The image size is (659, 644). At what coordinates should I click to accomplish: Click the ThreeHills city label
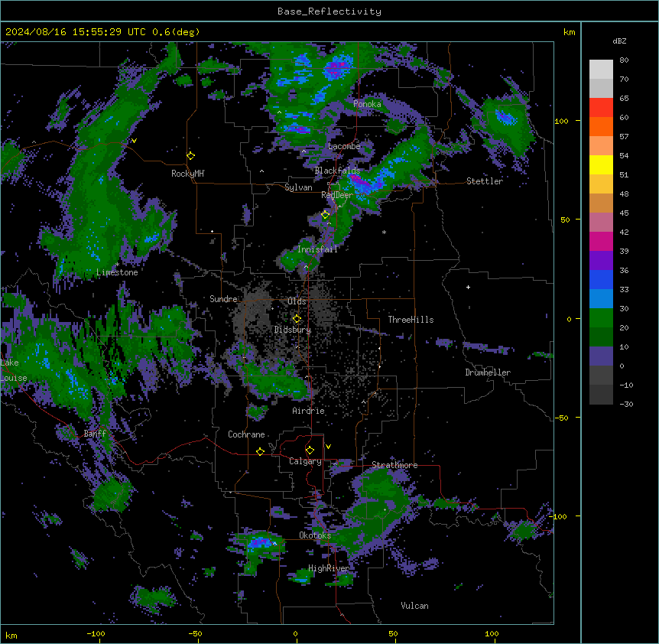point(411,320)
